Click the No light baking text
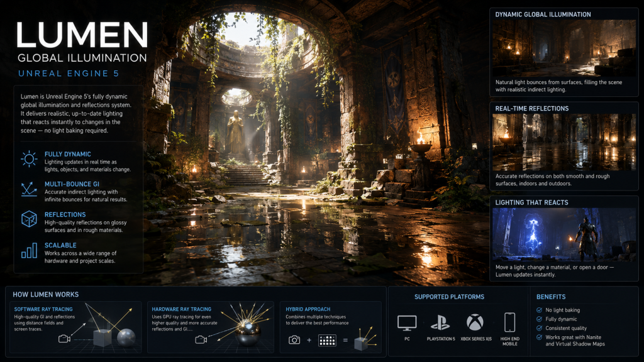This screenshot has height=362, width=644. [x=563, y=310]
